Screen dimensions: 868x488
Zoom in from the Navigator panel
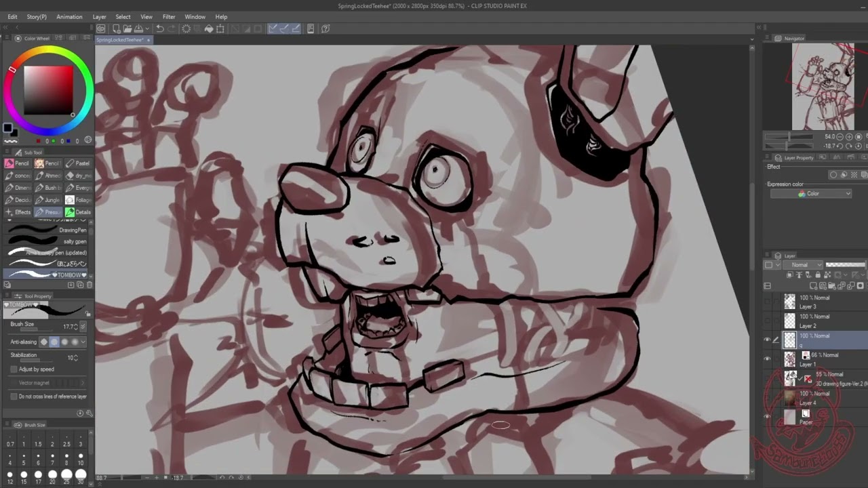(850, 137)
